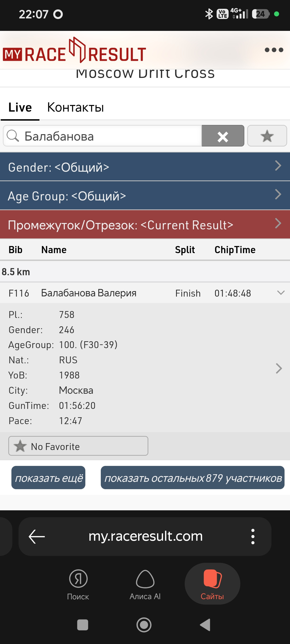The width and height of the screenshot is (290, 644).
Task: Clear the search with the X button
Action: coord(223,136)
